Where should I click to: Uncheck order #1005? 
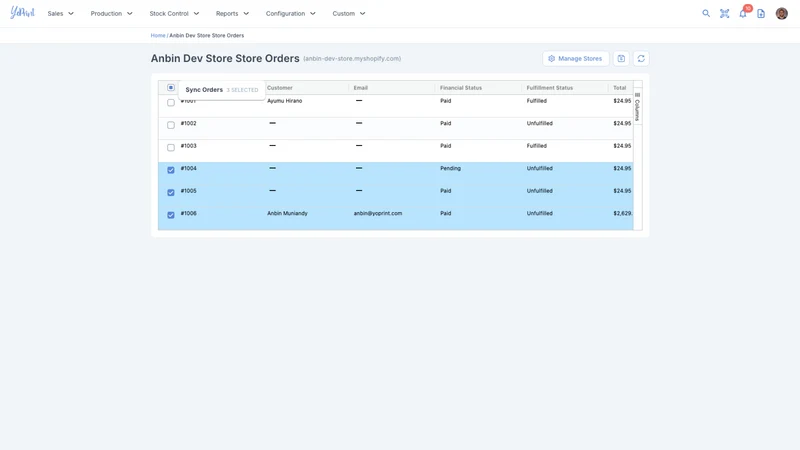[171, 192]
